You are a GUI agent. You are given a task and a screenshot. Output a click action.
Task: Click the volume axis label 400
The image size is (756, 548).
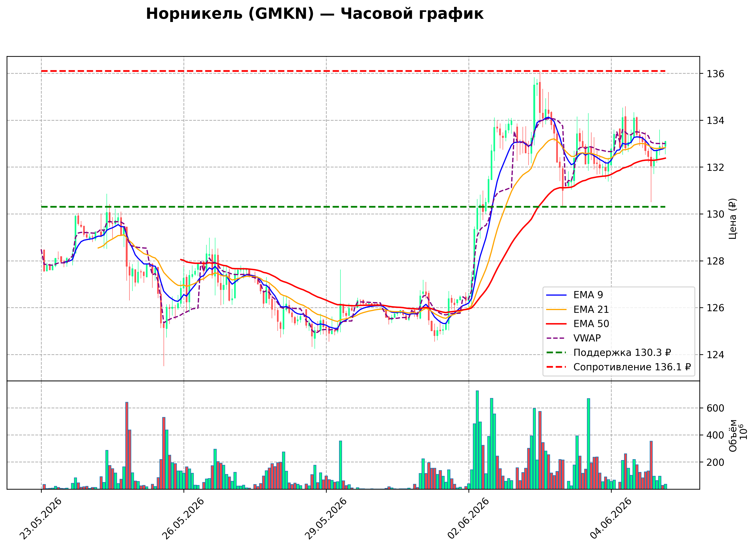pyautogui.click(x=716, y=435)
